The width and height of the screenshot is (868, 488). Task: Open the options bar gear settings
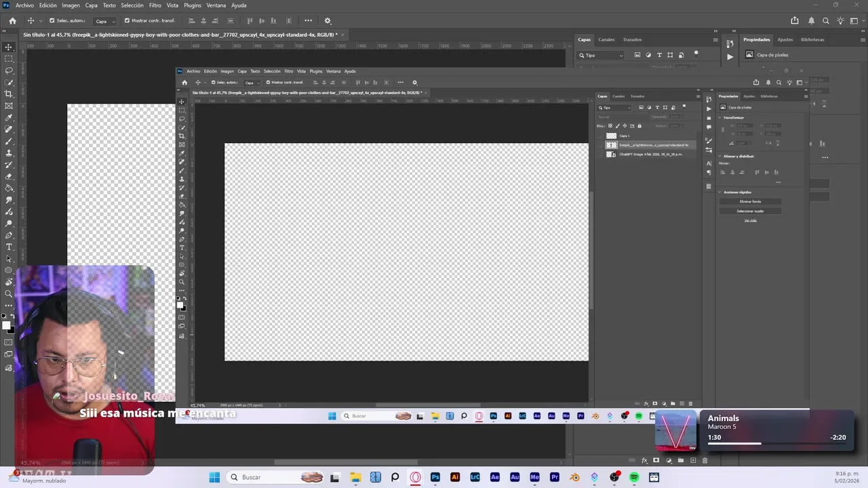(x=328, y=21)
